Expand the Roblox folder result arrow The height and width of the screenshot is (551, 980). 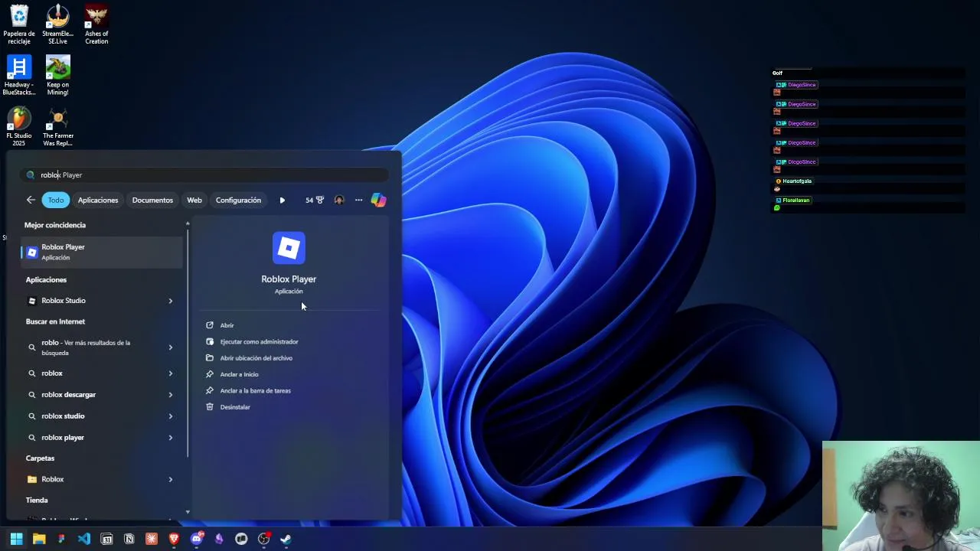171,479
